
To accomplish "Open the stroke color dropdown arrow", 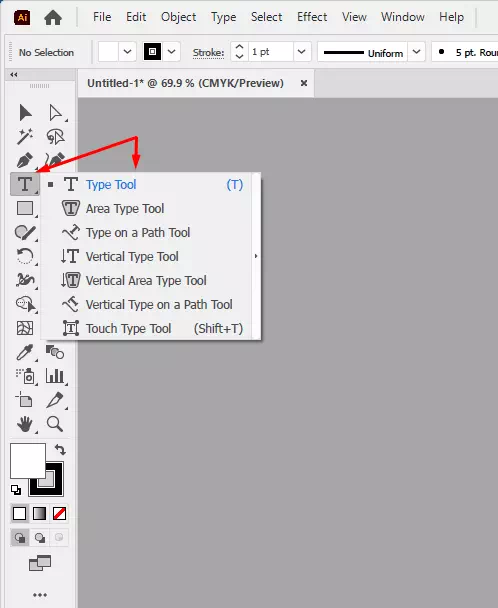I will pyautogui.click(x=171, y=52).
